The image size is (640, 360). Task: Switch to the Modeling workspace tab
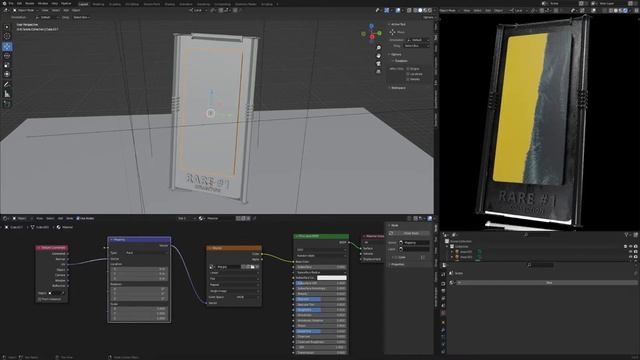pyautogui.click(x=98, y=4)
